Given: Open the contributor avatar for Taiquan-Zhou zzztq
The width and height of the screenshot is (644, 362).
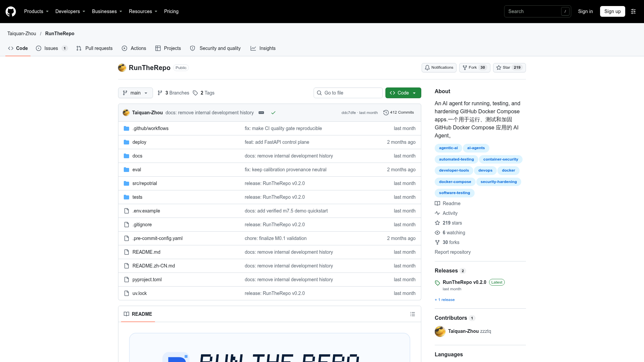Looking at the screenshot, I should point(440,331).
